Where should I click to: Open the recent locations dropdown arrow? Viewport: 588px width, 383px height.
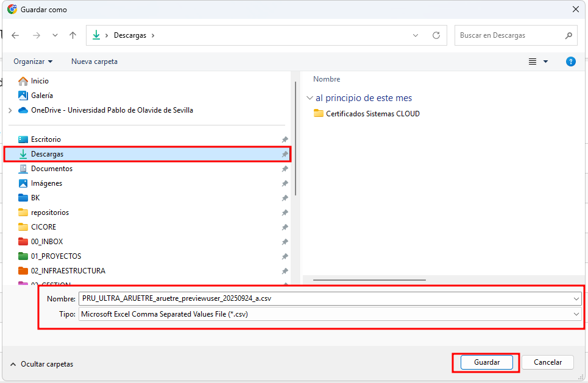tap(55, 35)
